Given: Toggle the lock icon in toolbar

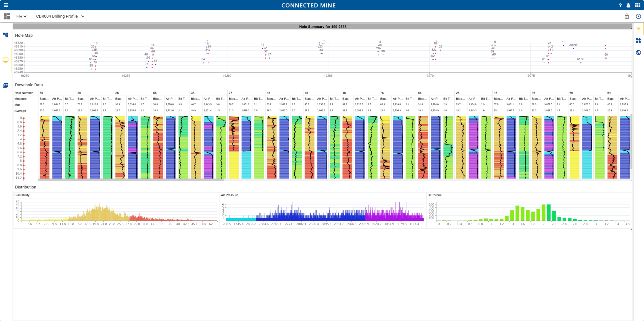Looking at the screenshot, I should coord(627,16).
